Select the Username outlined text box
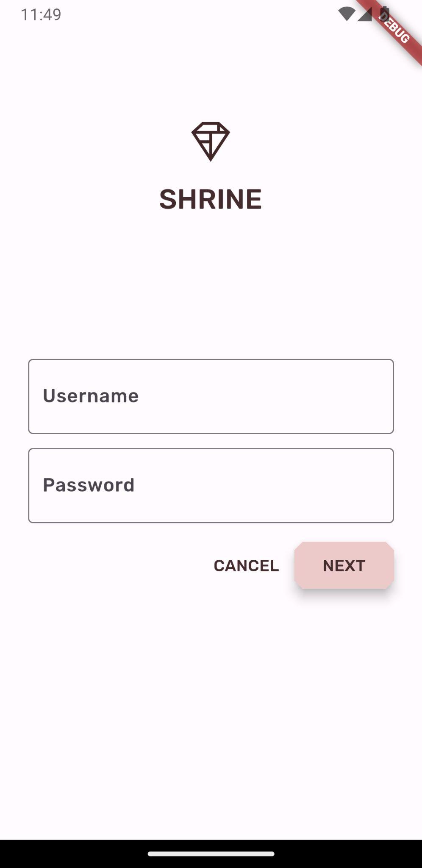Image resolution: width=422 pixels, height=868 pixels. click(x=211, y=396)
